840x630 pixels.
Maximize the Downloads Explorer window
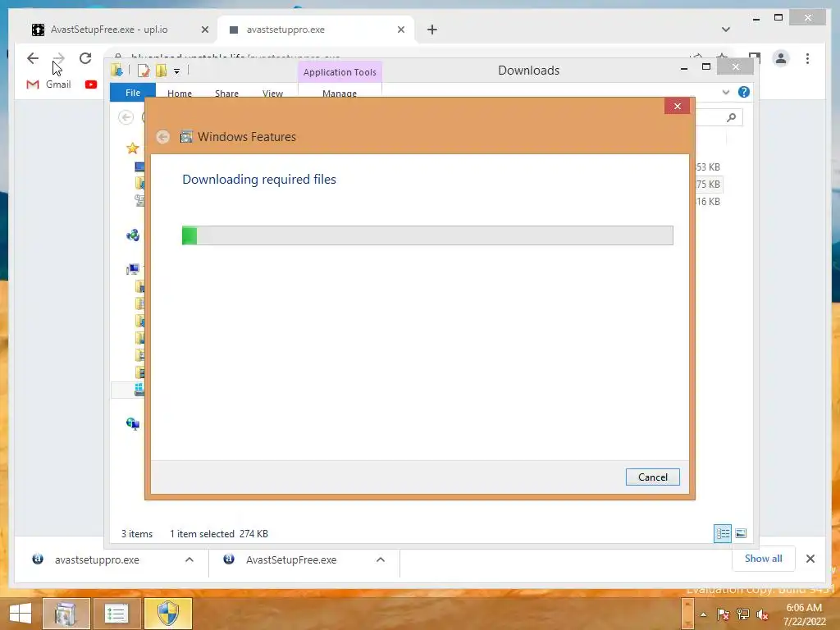(x=706, y=67)
